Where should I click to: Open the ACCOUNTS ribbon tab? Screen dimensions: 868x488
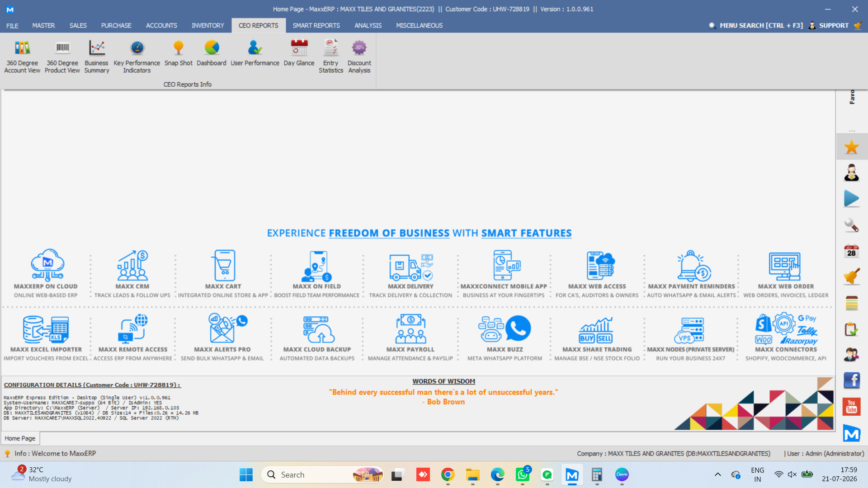[161, 26]
